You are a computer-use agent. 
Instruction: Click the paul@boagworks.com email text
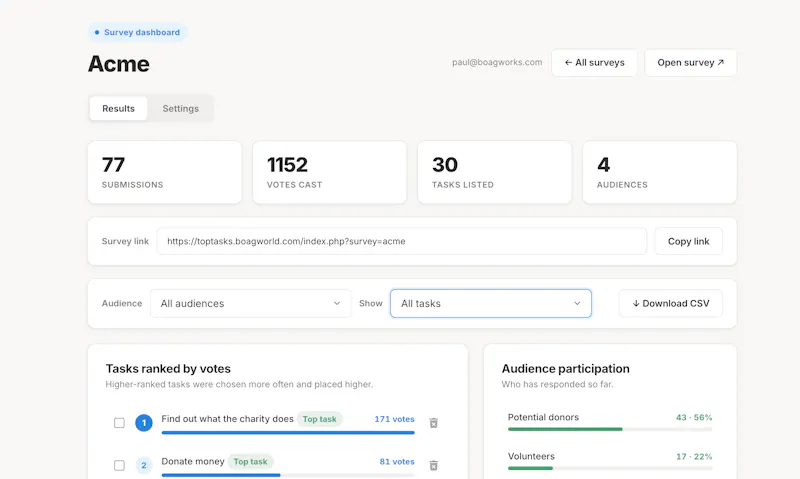pyautogui.click(x=497, y=62)
